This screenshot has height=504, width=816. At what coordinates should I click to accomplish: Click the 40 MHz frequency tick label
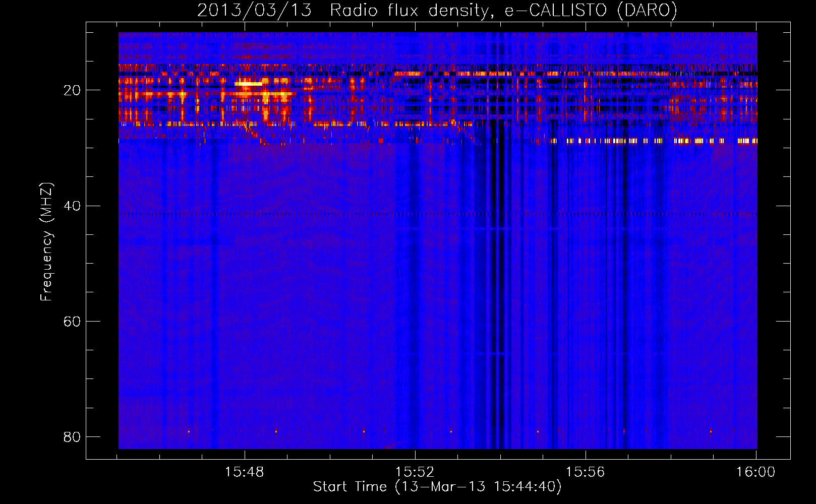(x=72, y=206)
